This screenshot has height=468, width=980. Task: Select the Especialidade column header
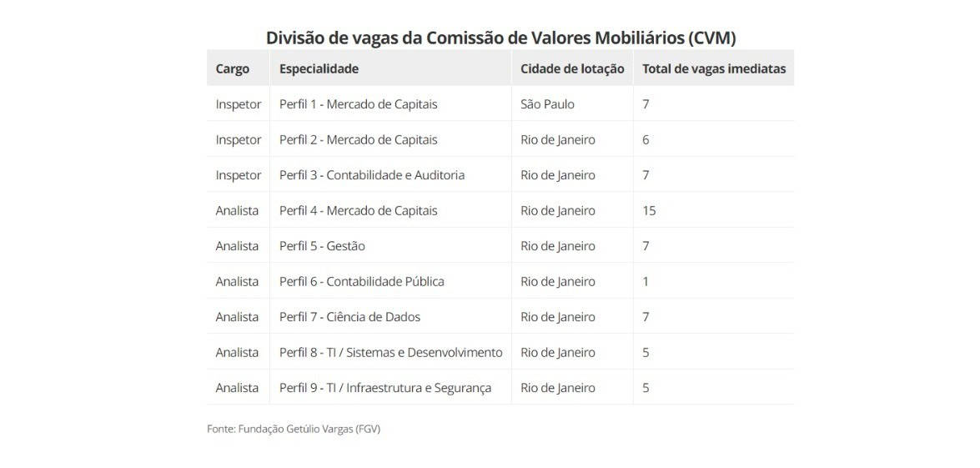coord(319,69)
